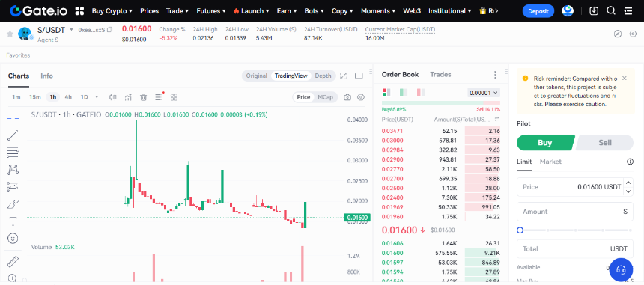Select the text T tool
644x285 pixels.
pos(13,221)
